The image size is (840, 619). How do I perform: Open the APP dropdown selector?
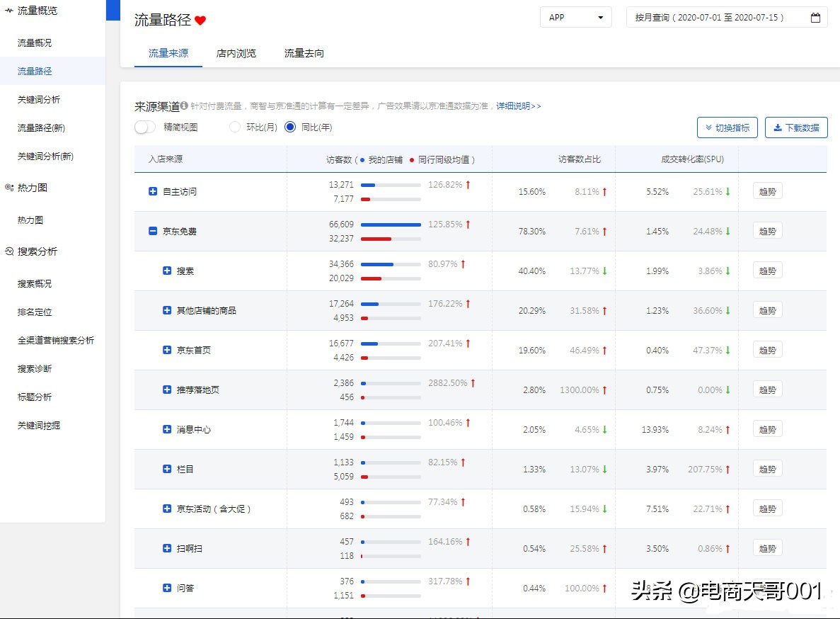pyautogui.click(x=575, y=17)
